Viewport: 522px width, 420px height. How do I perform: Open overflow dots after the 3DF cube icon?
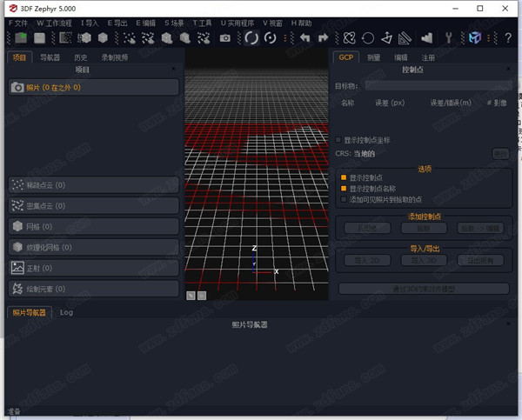click(488, 38)
